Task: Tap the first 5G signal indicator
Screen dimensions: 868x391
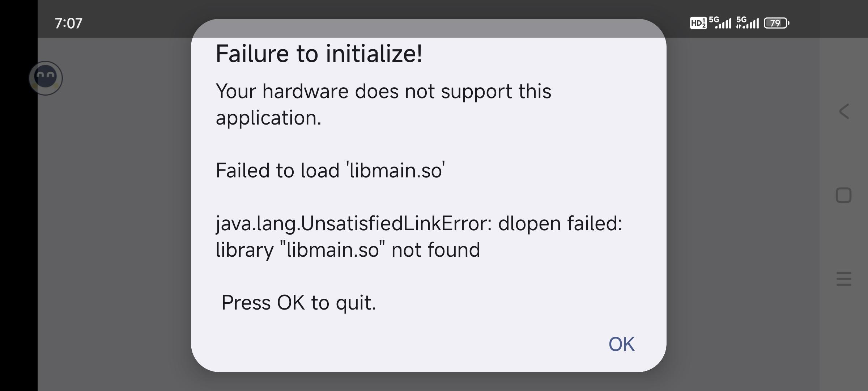Action: point(720,22)
